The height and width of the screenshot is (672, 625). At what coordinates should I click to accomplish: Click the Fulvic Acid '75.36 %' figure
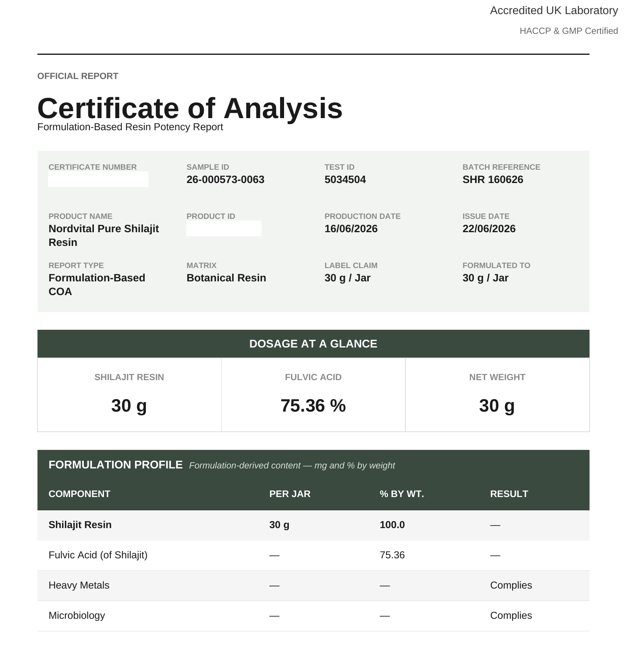pos(313,406)
